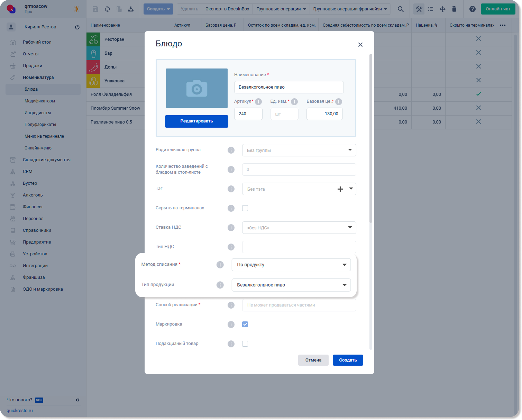Open the Метод списания dropdown
The height and width of the screenshot is (420, 522).
[291, 265]
